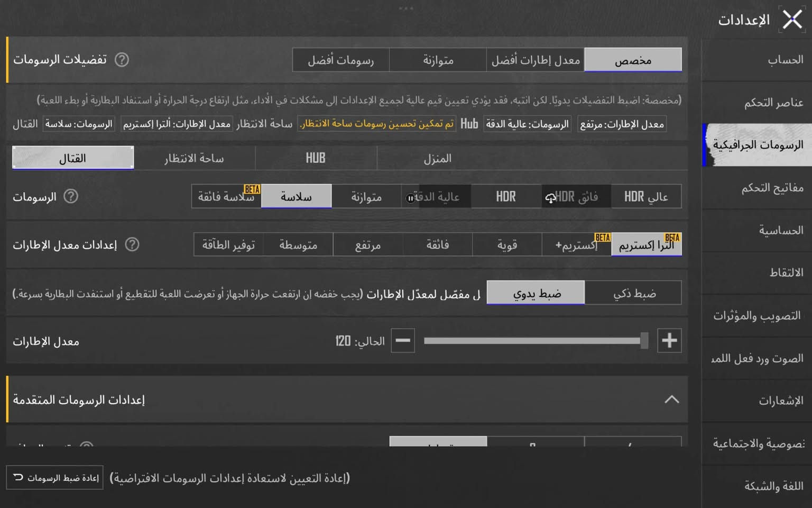Image resolution: width=812 pixels, height=508 pixels.
Task: Click the yellow تم تمكين تحسين رسومات notice
Action: (377, 123)
